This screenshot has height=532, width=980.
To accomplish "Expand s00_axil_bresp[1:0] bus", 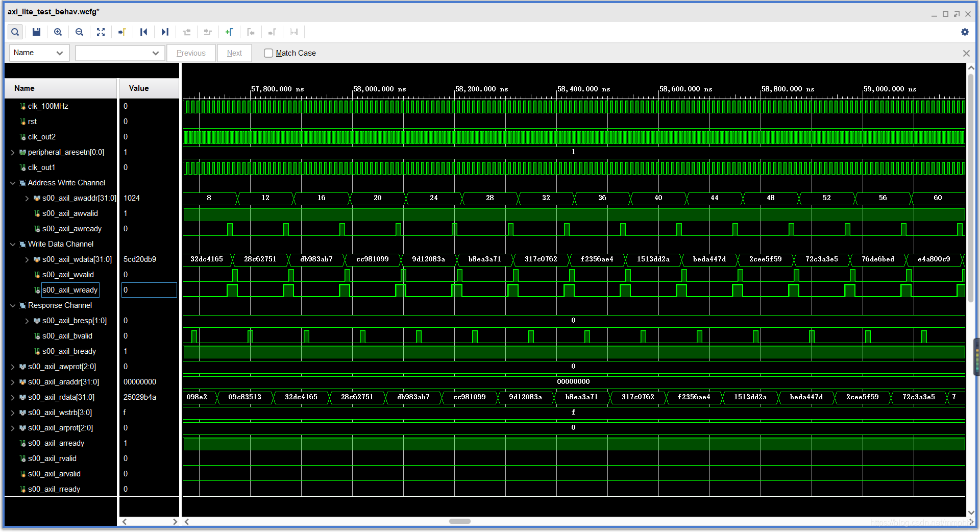I will point(27,321).
